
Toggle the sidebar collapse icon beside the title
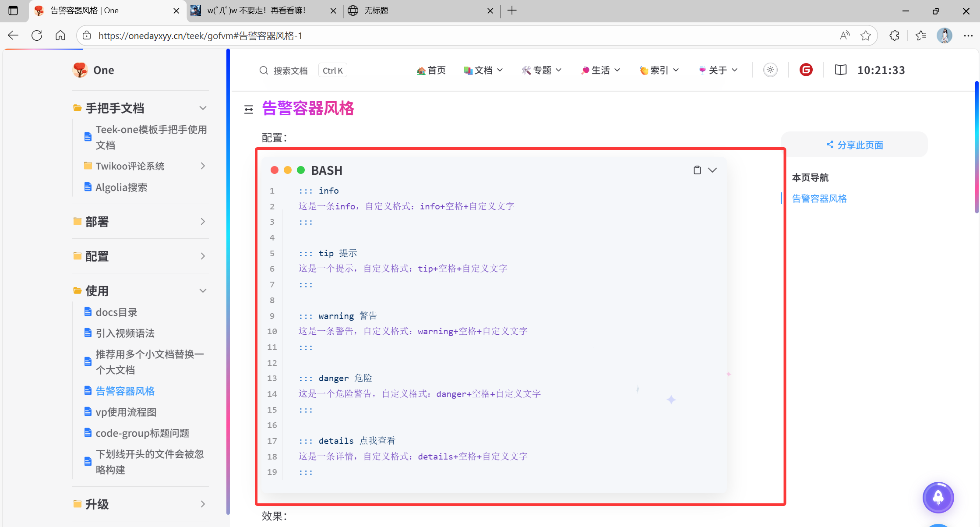(249, 110)
